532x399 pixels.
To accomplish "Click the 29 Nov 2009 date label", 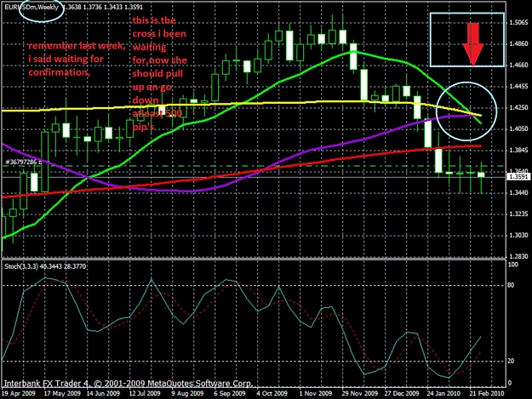I will [x=360, y=393].
